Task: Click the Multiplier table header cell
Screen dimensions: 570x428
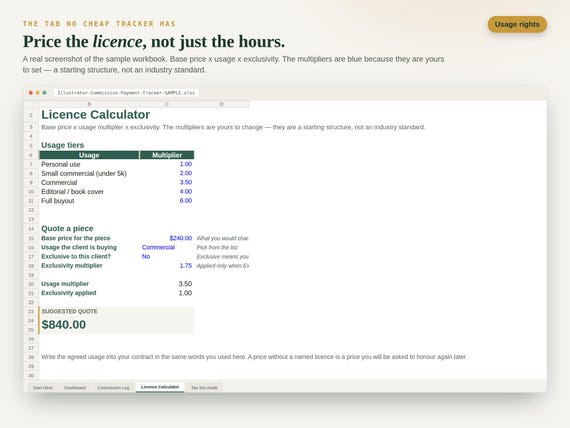Action: 167,155
